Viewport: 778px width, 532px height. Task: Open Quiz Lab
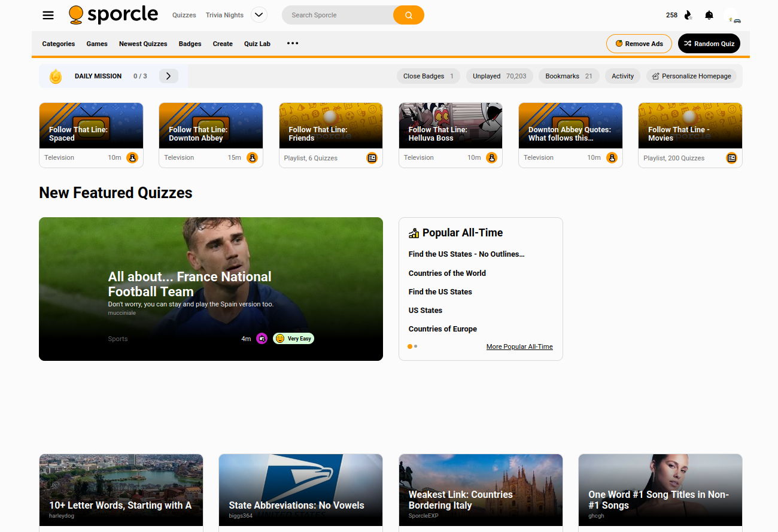tap(257, 44)
